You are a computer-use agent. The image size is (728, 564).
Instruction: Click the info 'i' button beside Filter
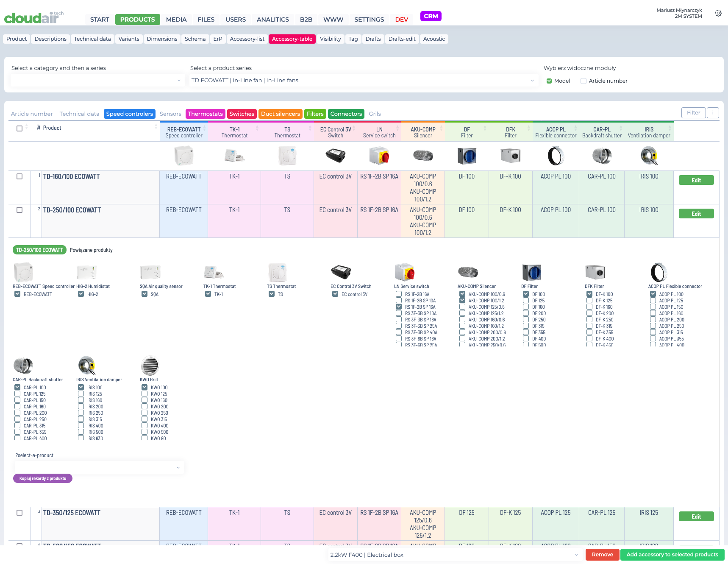(713, 113)
